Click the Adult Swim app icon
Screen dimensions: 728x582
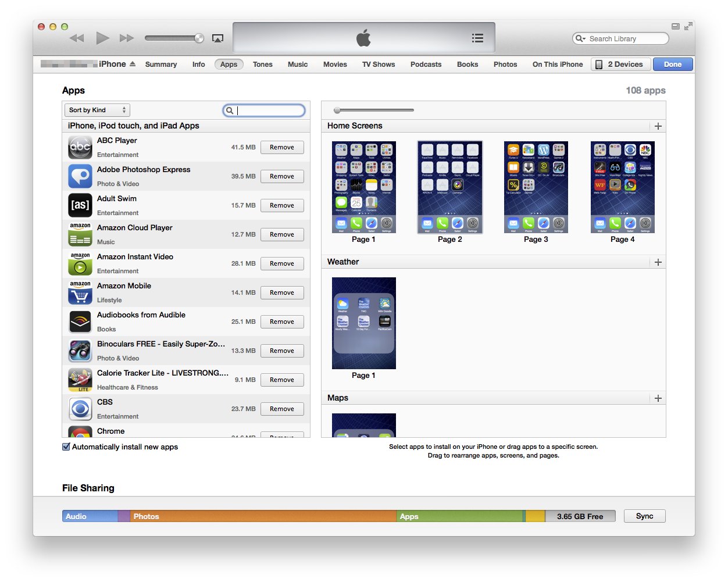point(80,205)
